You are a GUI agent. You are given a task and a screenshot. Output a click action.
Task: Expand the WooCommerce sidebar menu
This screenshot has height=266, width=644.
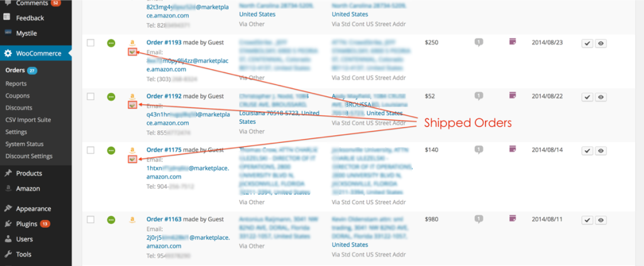(38, 53)
